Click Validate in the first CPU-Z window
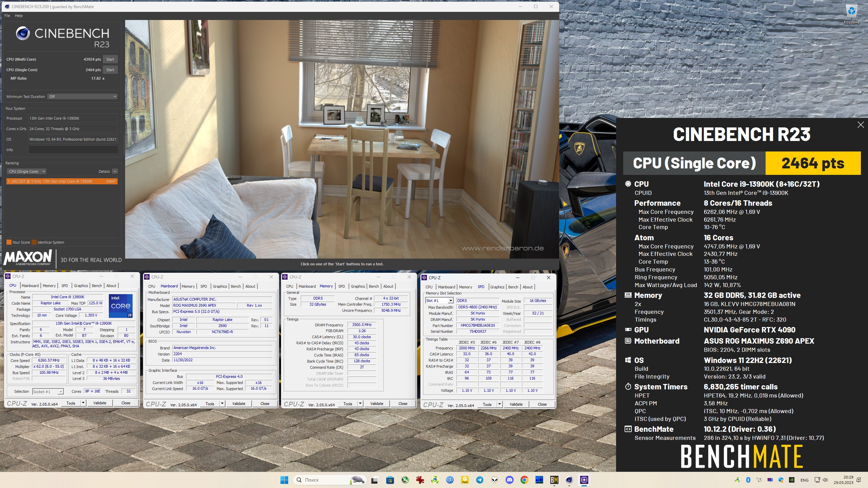This screenshot has width=868, height=488. click(x=100, y=403)
